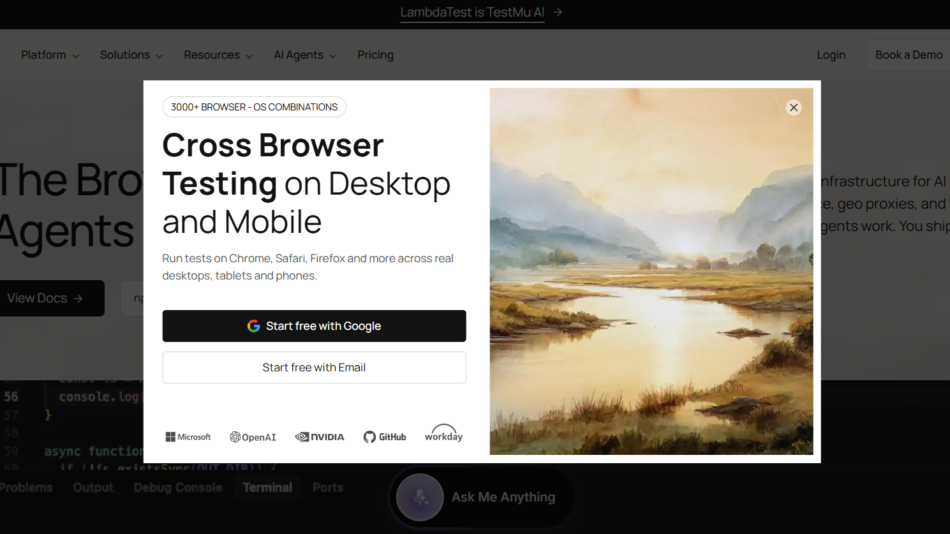The width and height of the screenshot is (950, 534).
Task: Click the arrow next to TestMu AI banner
Action: click(557, 12)
